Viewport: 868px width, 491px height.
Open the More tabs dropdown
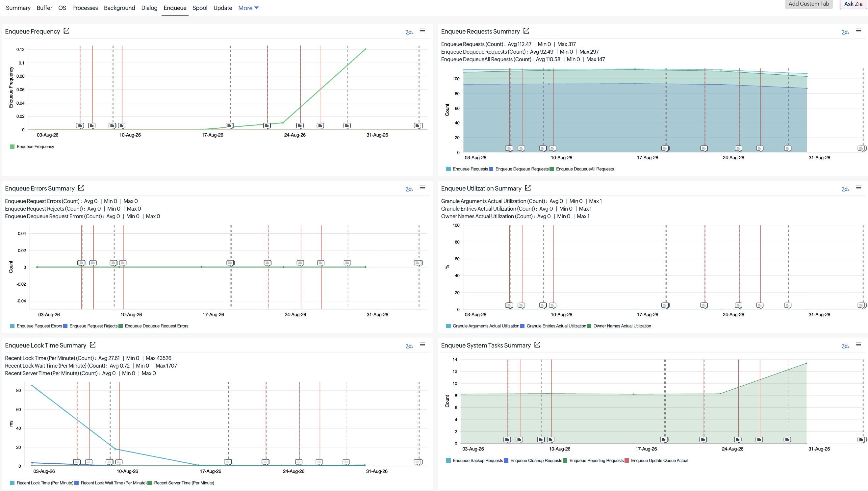[248, 8]
